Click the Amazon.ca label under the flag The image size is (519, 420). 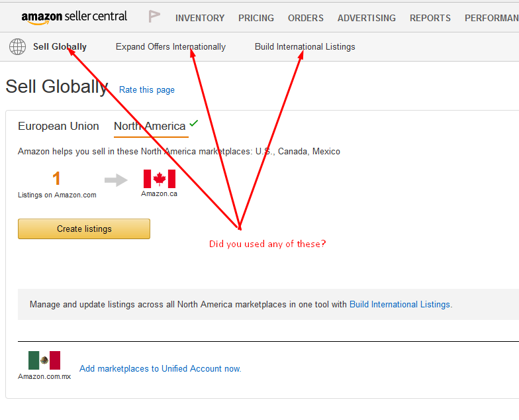159,193
